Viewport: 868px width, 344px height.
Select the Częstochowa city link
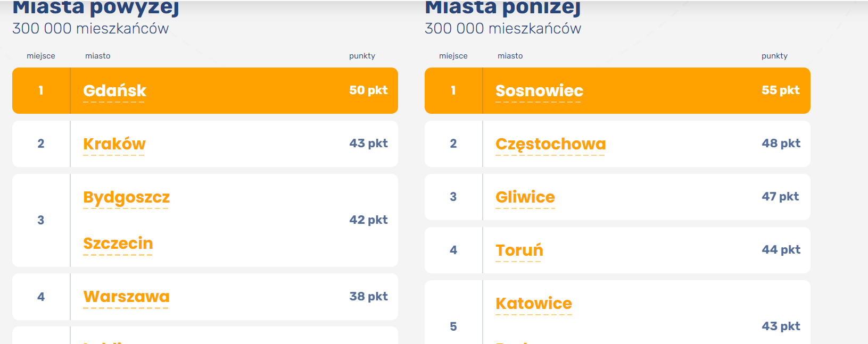[550, 144]
